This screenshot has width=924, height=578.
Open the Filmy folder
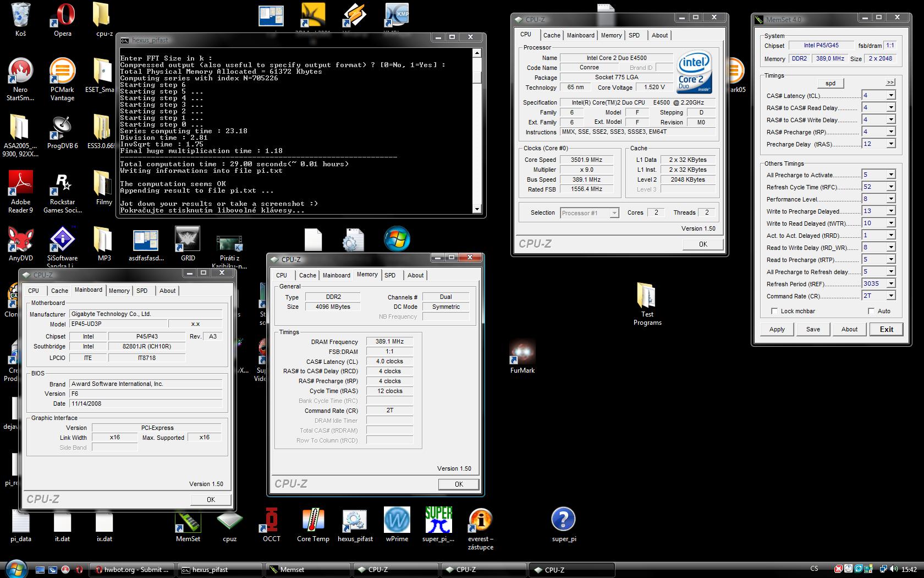[x=104, y=188]
